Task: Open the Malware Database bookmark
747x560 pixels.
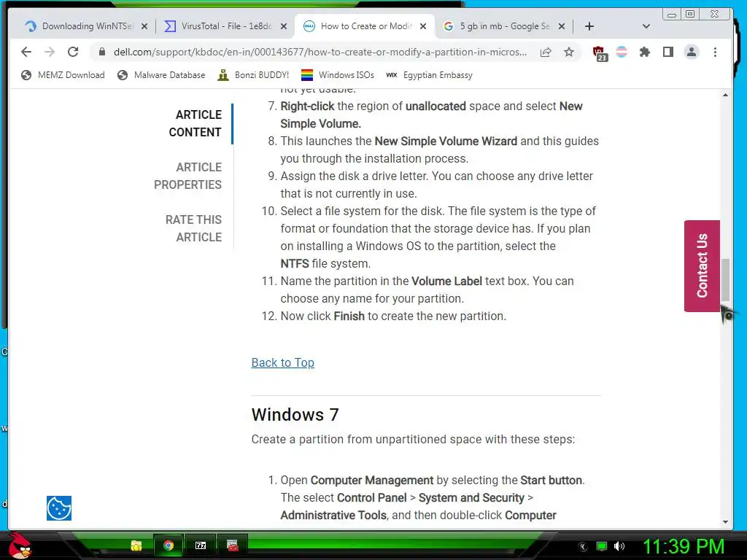Action: point(161,75)
